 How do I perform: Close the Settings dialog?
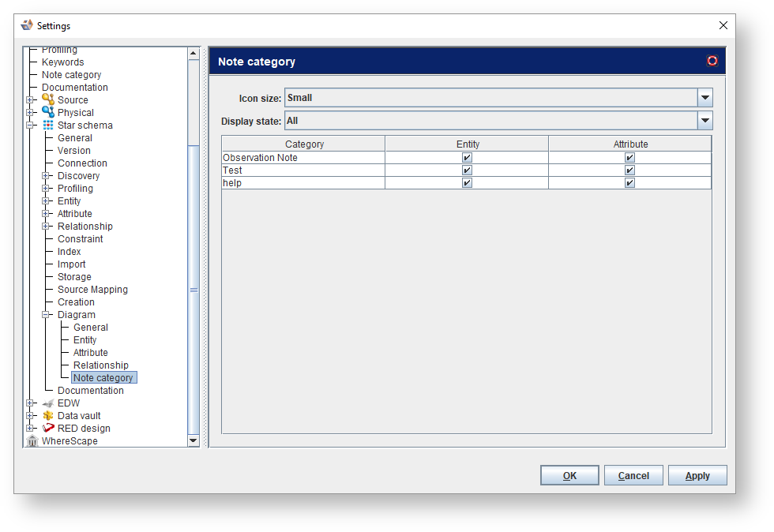pyautogui.click(x=723, y=25)
